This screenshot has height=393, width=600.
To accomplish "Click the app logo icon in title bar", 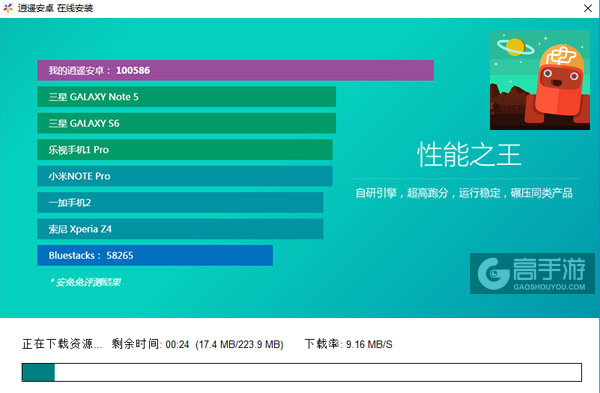I will (8, 8).
